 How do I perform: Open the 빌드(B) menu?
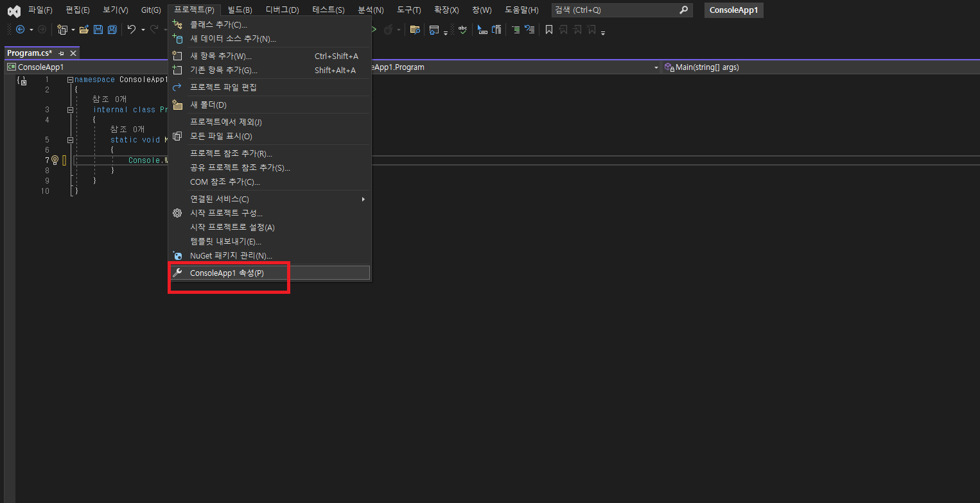(x=240, y=10)
